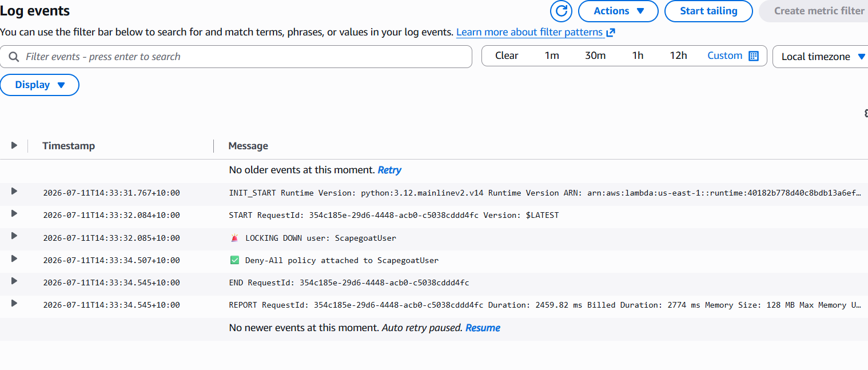Click the Deny-All policy attached to ScapegoatUser text
This screenshot has height=370, width=868.
pyautogui.click(x=342, y=260)
